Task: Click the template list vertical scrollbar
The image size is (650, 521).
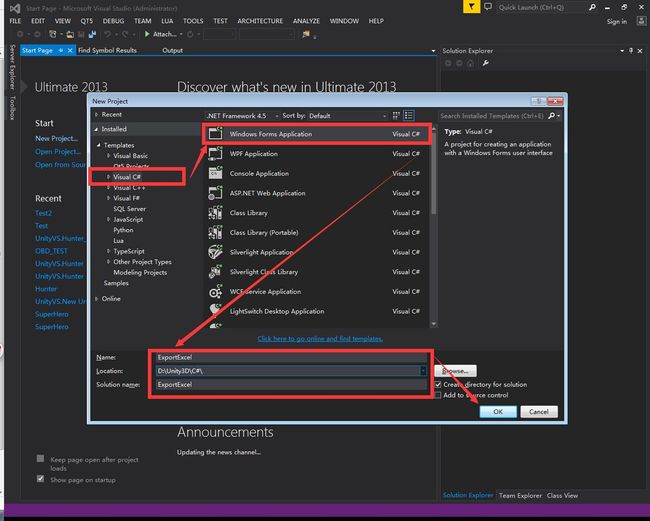Action: tap(434, 226)
